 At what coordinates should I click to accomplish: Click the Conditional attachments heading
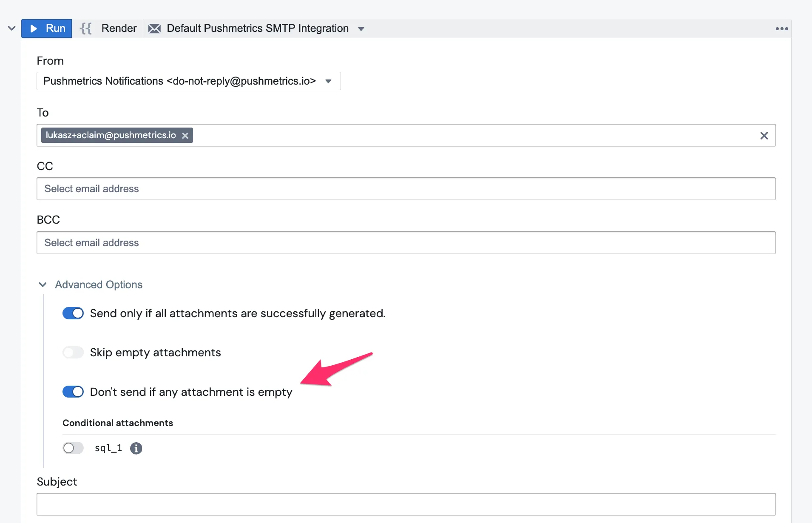click(118, 423)
